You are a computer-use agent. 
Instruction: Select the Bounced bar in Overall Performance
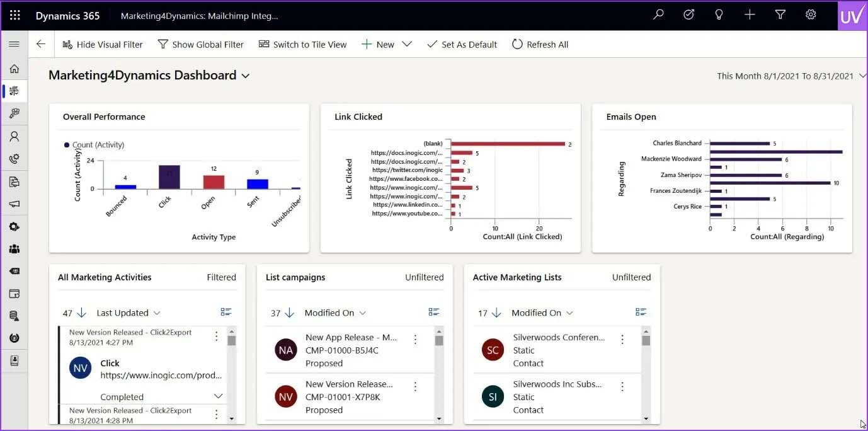coord(125,187)
